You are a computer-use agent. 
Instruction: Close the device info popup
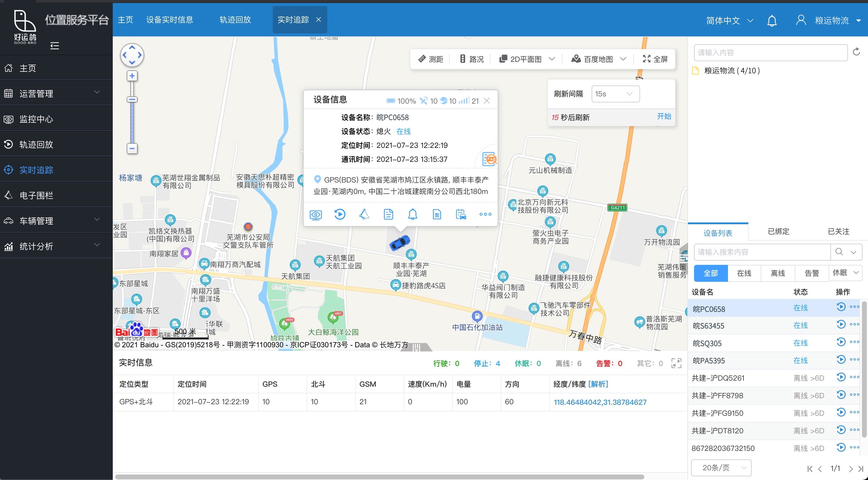(486, 101)
